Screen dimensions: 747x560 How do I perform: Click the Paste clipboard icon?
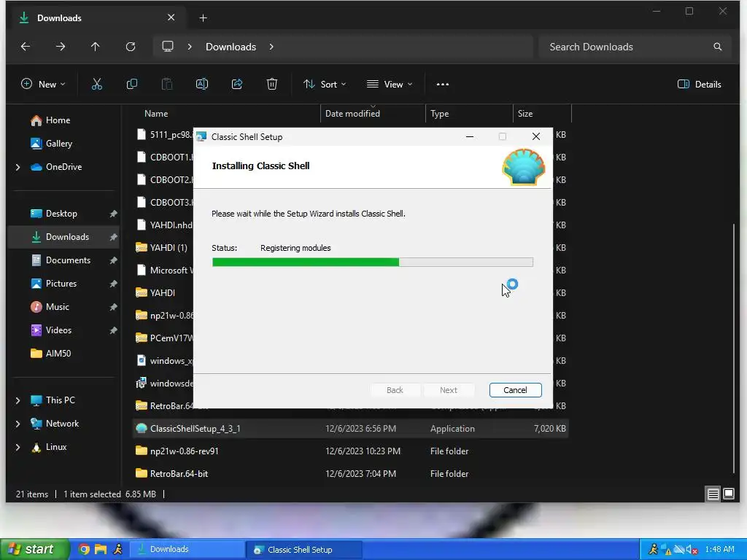167,85
